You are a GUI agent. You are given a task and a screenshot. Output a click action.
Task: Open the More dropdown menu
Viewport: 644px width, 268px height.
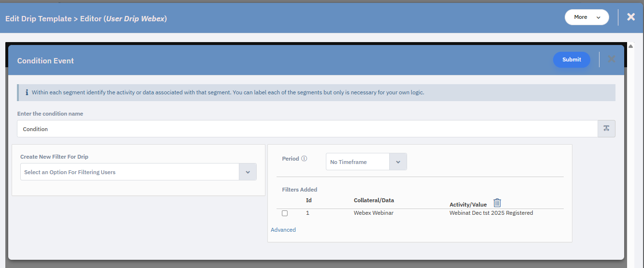586,17
